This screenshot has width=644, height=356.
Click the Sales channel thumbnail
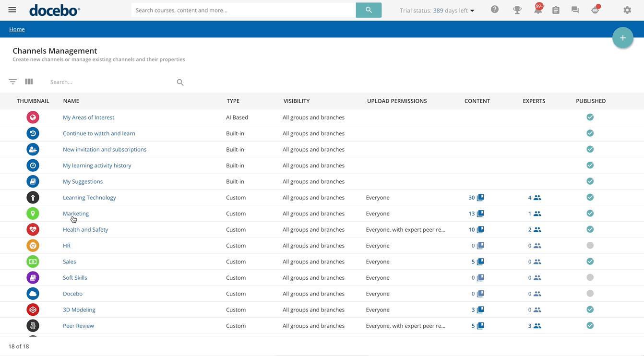pyautogui.click(x=33, y=262)
